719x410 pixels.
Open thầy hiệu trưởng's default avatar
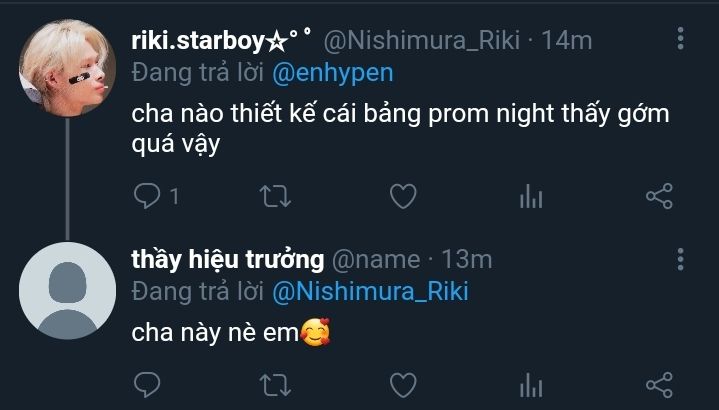(67, 291)
